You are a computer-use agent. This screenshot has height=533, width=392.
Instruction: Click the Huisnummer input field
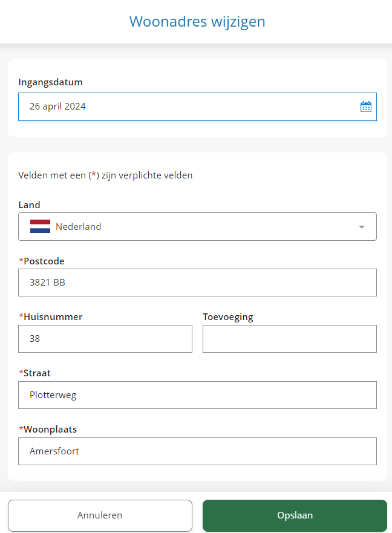[105, 339]
